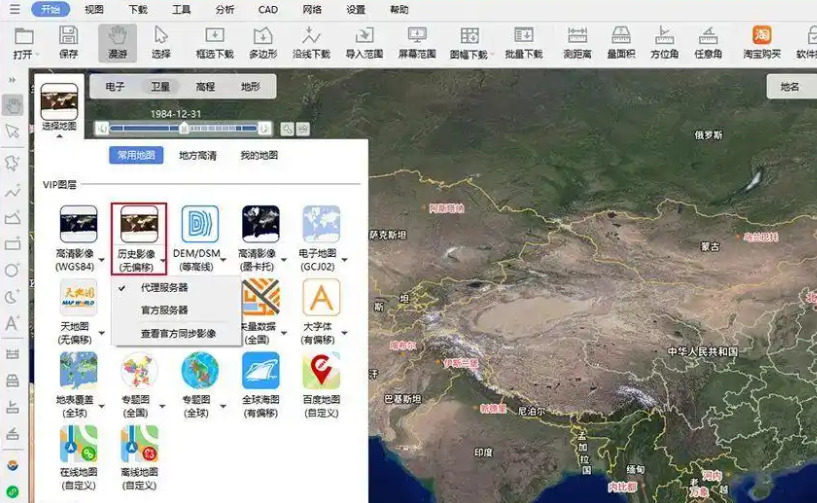Switch to the 地方高清 tab
The width and height of the screenshot is (817, 503).
click(197, 155)
